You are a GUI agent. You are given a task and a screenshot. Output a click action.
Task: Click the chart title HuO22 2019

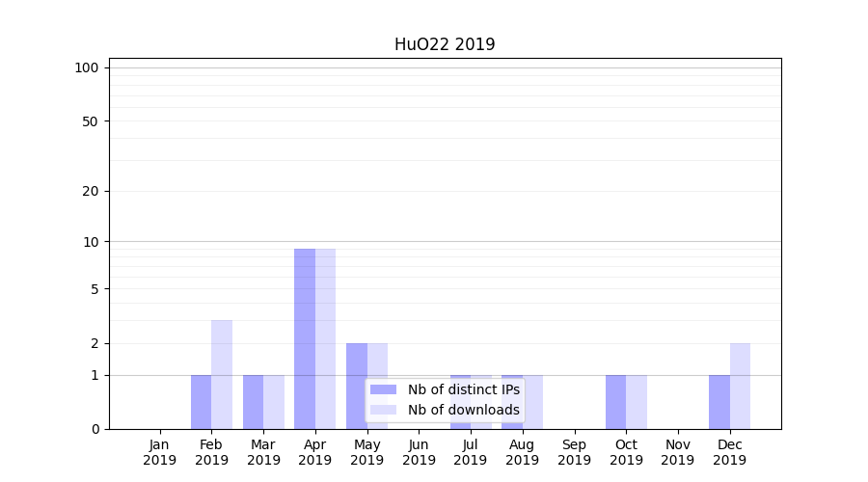[x=445, y=44]
